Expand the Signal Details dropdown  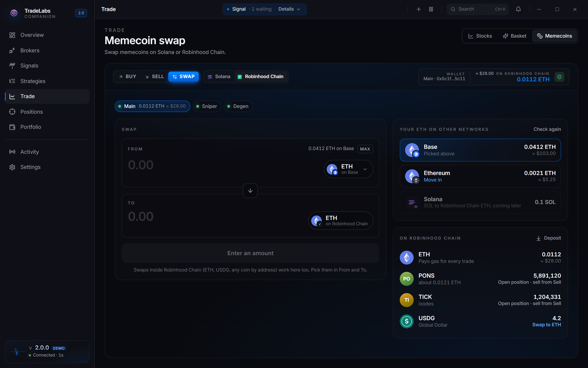[x=289, y=9]
